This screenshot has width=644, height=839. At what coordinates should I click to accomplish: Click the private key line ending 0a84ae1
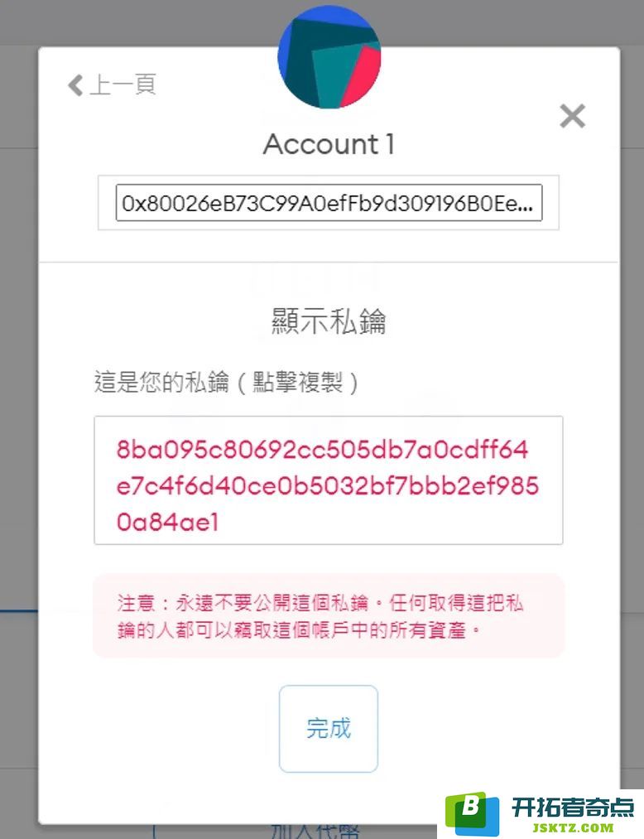point(167,523)
